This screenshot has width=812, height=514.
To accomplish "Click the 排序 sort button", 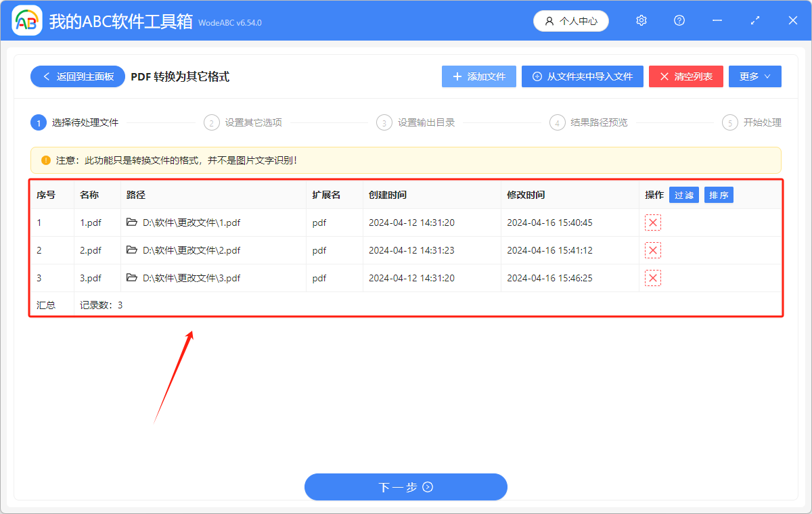I will pyautogui.click(x=719, y=194).
